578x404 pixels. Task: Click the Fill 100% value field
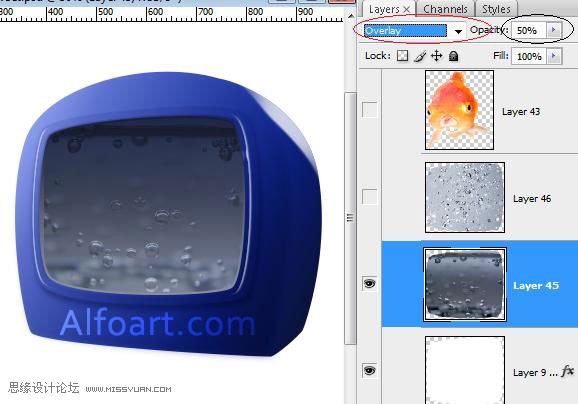528,56
